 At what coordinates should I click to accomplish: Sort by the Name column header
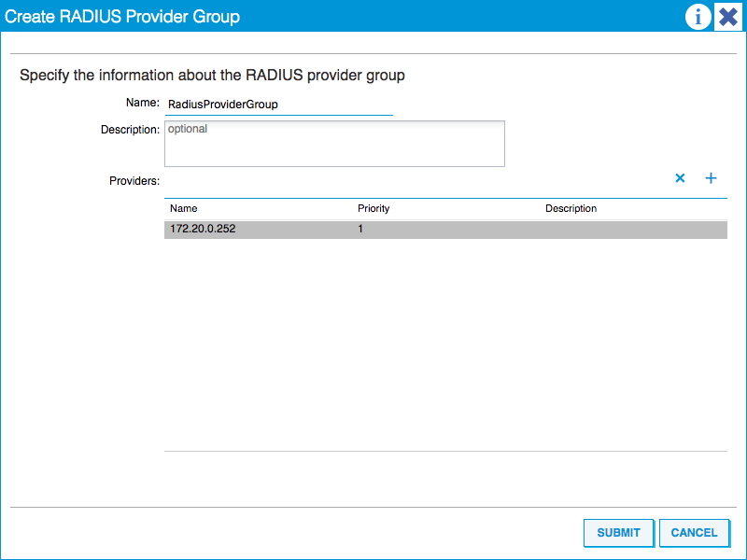pyautogui.click(x=183, y=208)
